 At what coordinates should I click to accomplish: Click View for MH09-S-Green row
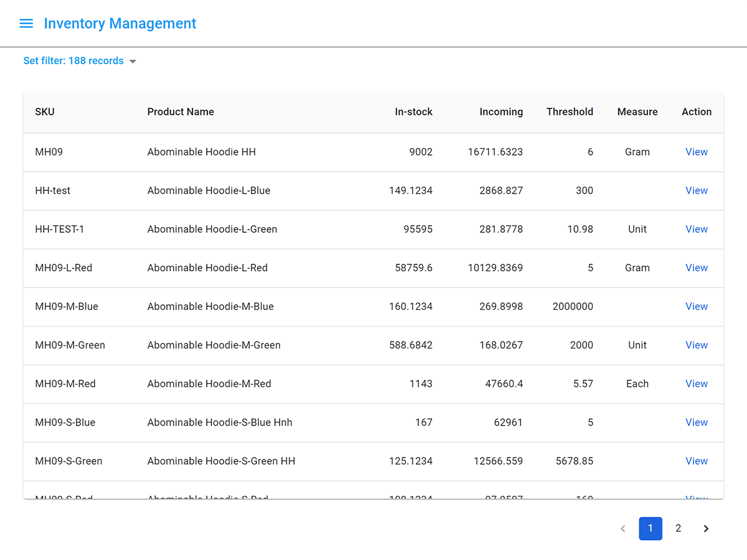[x=696, y=461]
